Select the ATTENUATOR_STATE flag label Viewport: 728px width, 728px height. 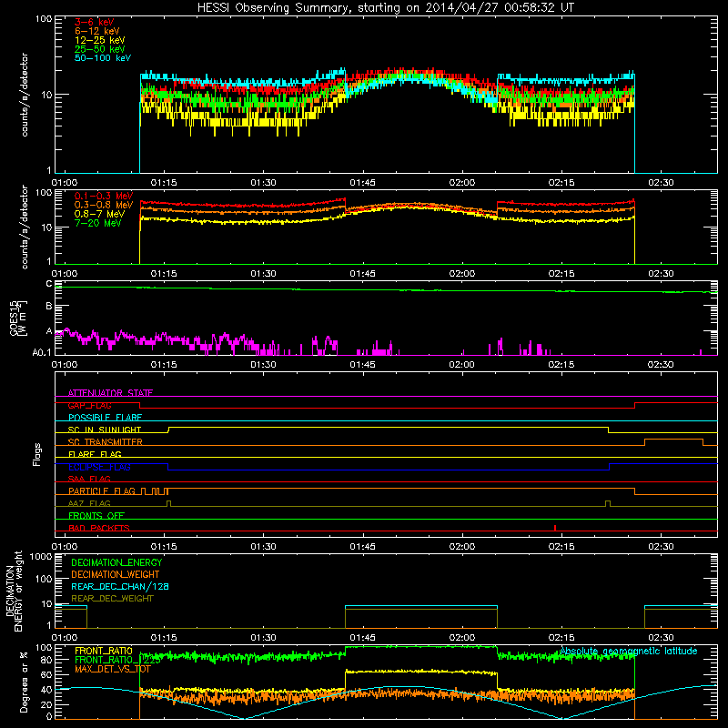point(110,393)
